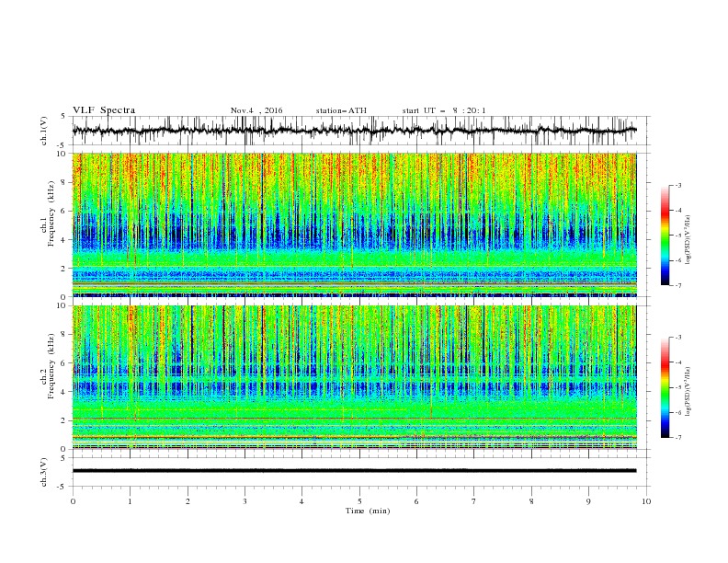Click time axis tick label "0"
This screenshot has width=728, height=563.
click(73, 501)
